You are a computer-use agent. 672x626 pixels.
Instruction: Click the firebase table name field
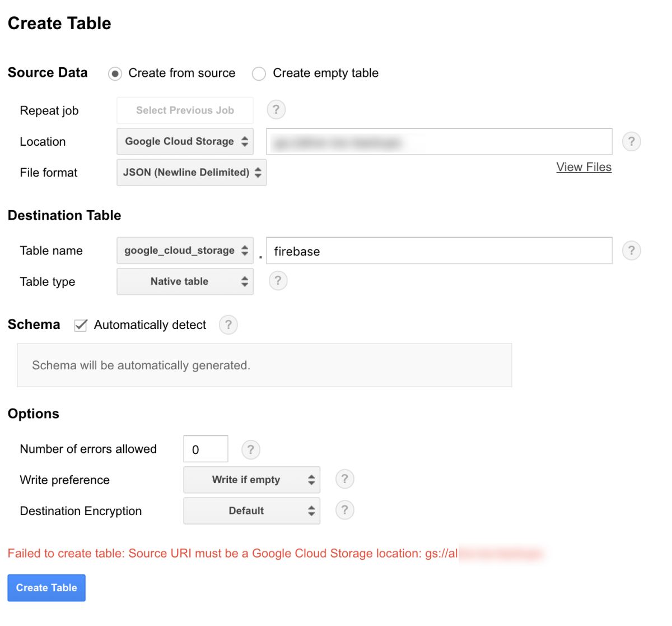[438, 251]
